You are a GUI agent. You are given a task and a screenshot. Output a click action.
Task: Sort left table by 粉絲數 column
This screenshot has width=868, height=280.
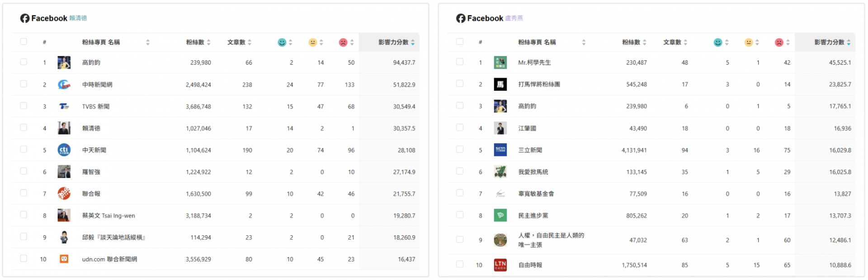click(198, 42)
